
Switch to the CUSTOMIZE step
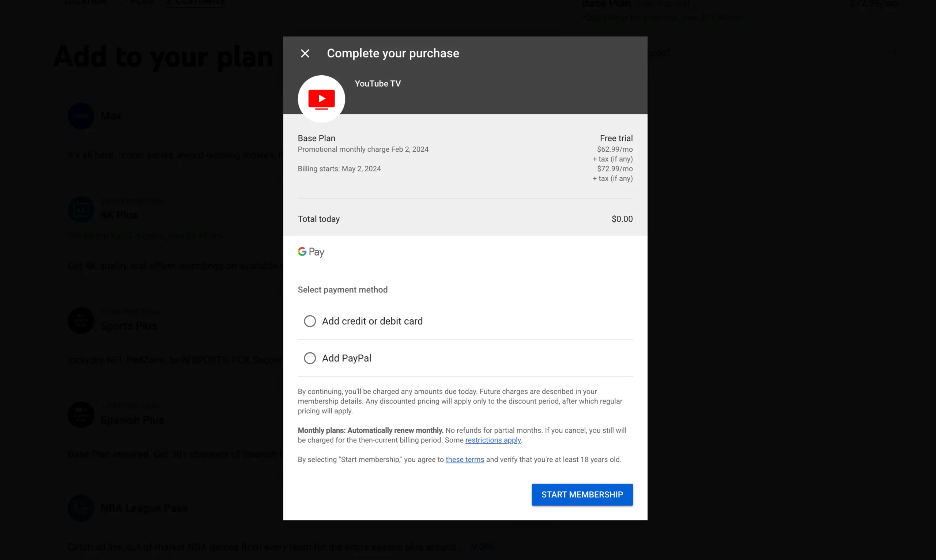click(x=195, y=2)
